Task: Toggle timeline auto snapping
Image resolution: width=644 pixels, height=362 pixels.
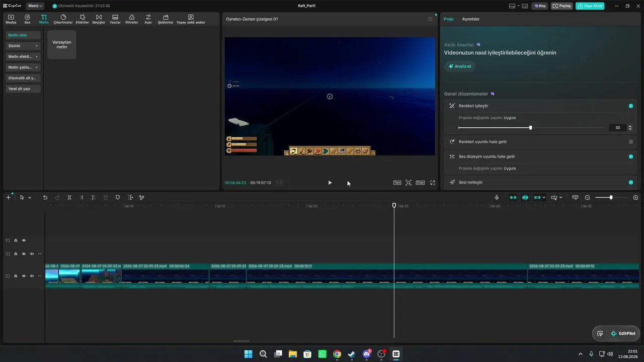Action: [x=525, y=198]
